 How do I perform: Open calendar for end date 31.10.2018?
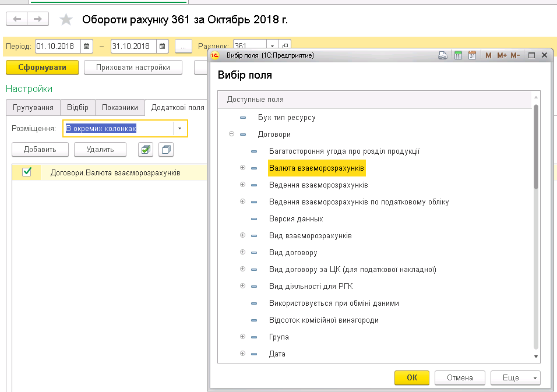(x=163, y=46)
